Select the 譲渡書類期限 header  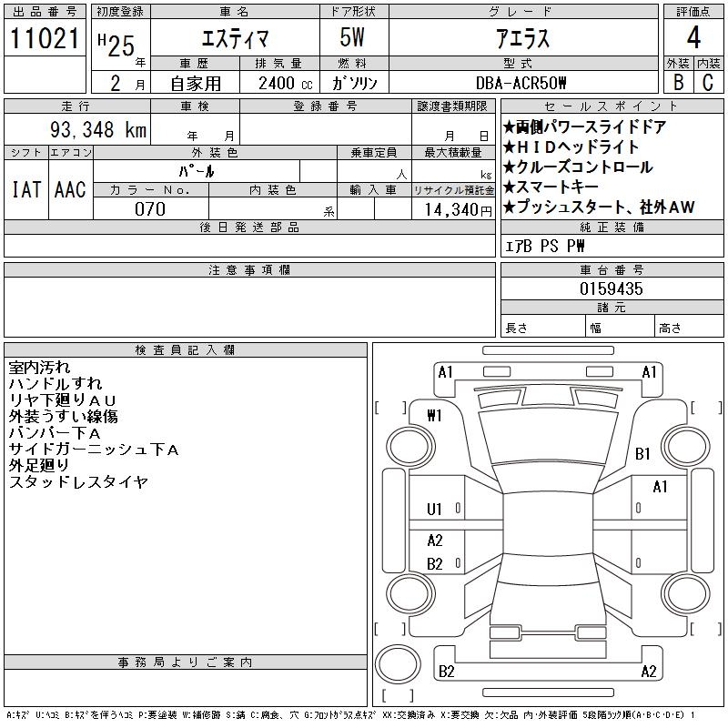pos(453,106)
